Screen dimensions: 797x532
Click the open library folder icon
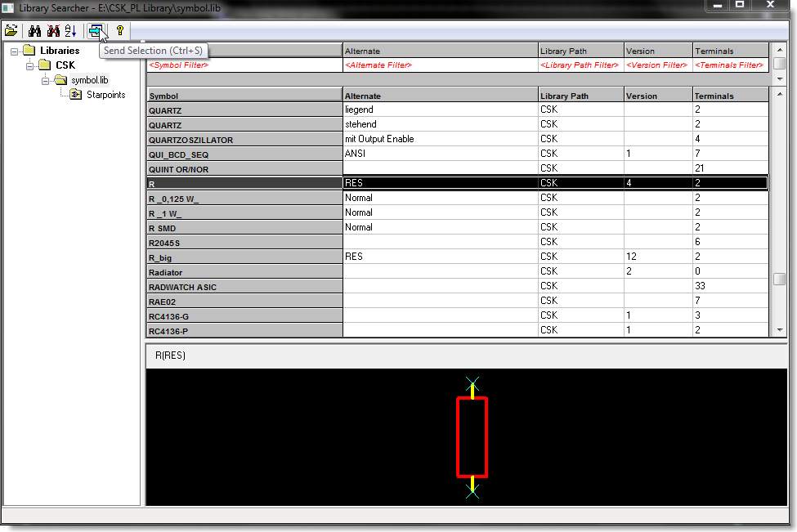[x=11, y=31]
